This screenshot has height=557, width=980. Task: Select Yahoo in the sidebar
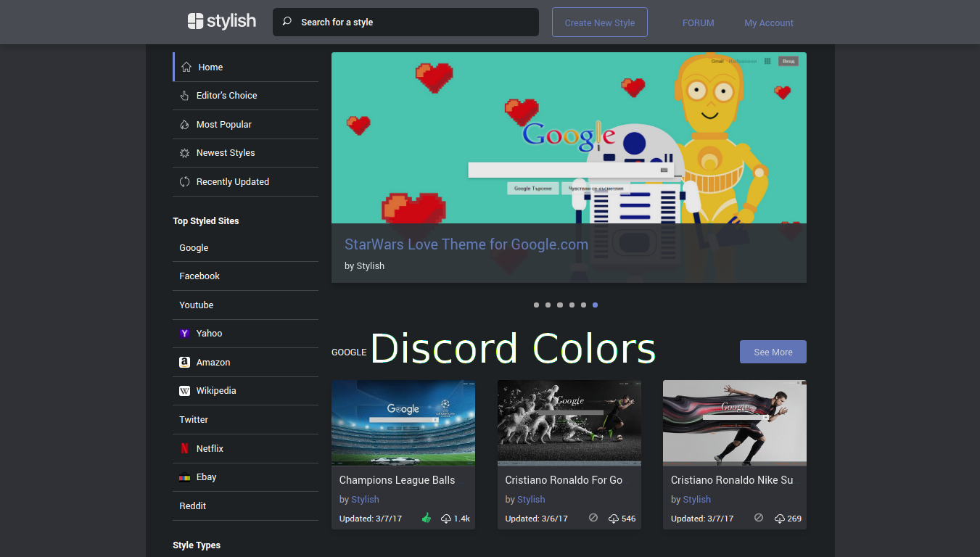245,334
